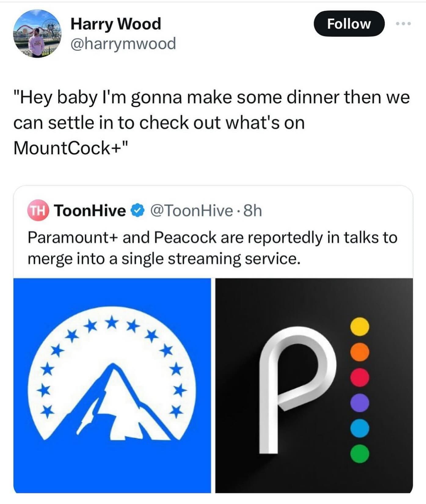Click the orange dot in Peacock logo
426x504 pixels.
click(359, 352)
